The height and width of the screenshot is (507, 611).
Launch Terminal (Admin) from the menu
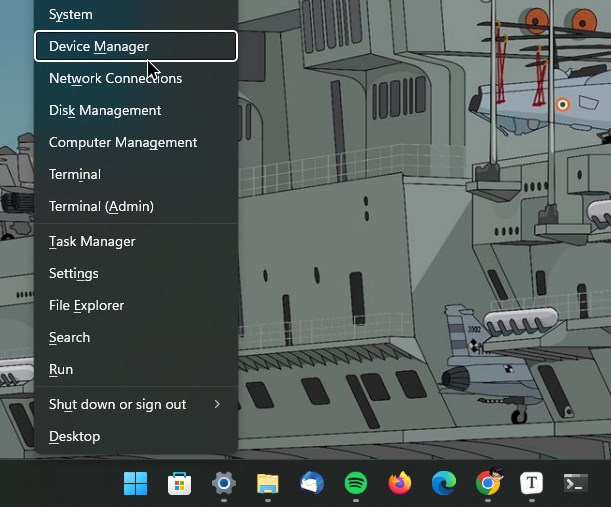point(136,206)
